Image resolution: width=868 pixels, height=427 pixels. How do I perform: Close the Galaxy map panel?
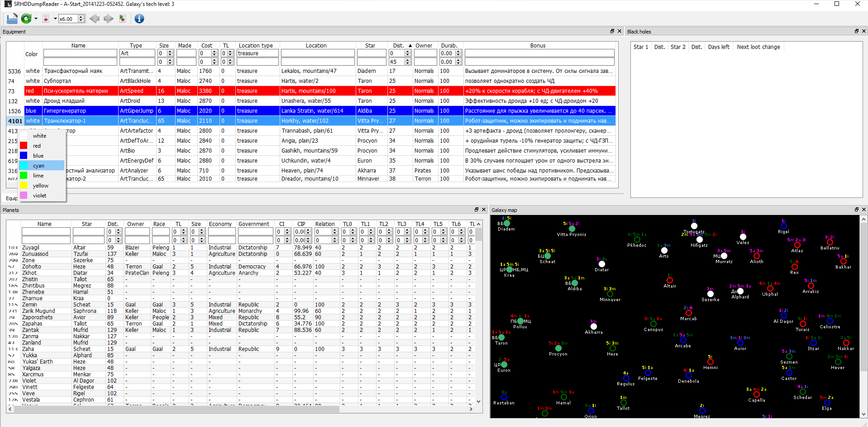tap(863, 210)
